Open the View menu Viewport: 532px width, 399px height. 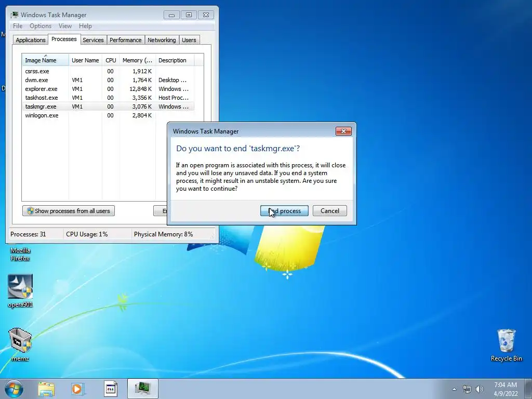(65, 26)
